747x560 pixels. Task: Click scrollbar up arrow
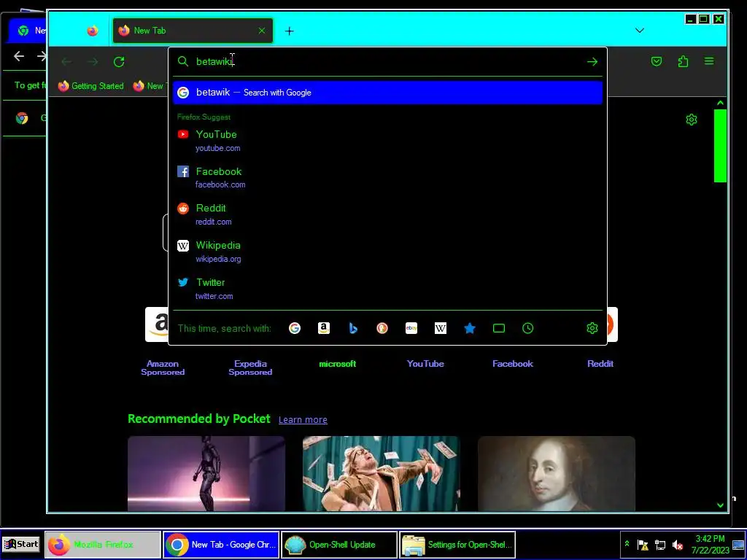(720, 103)
